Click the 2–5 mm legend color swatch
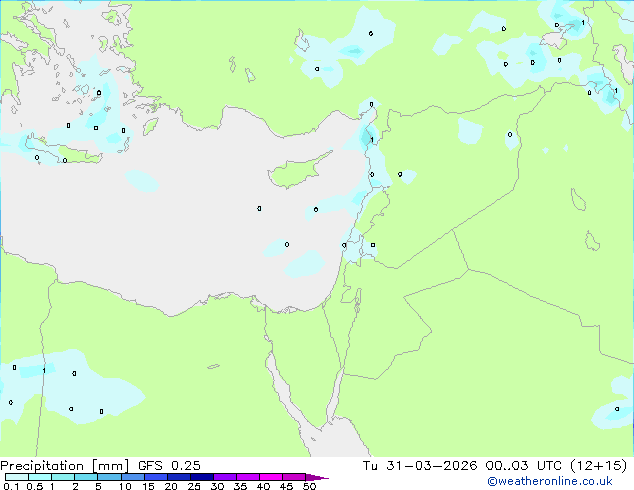Image resolution: width=634 pixels, height=490 pixels. click(x=86, y=477)
